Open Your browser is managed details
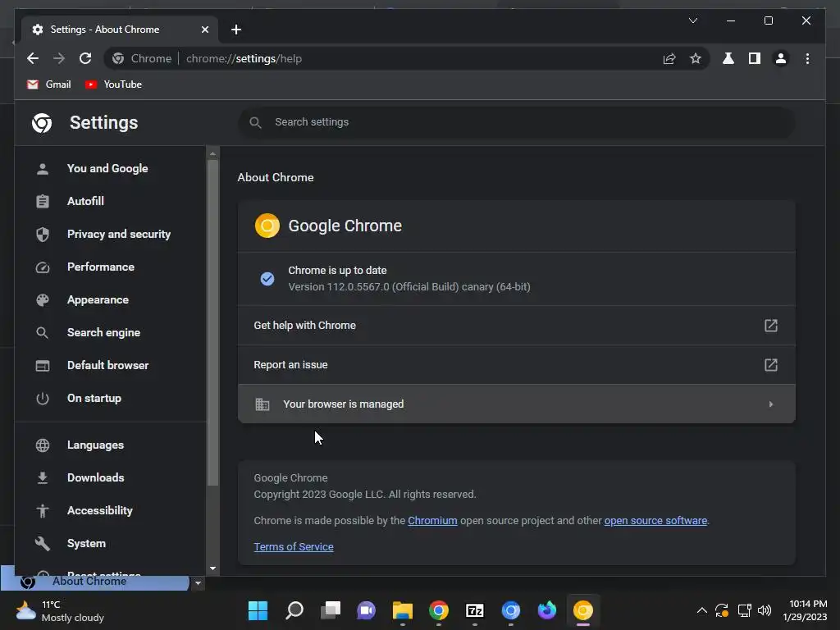 point(517,404)
